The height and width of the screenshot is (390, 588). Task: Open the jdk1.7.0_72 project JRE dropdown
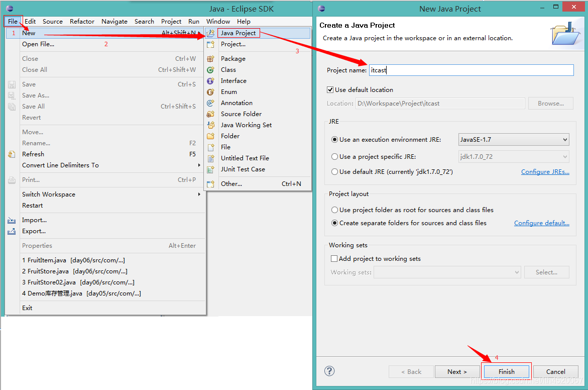click(x=513, y=156)
